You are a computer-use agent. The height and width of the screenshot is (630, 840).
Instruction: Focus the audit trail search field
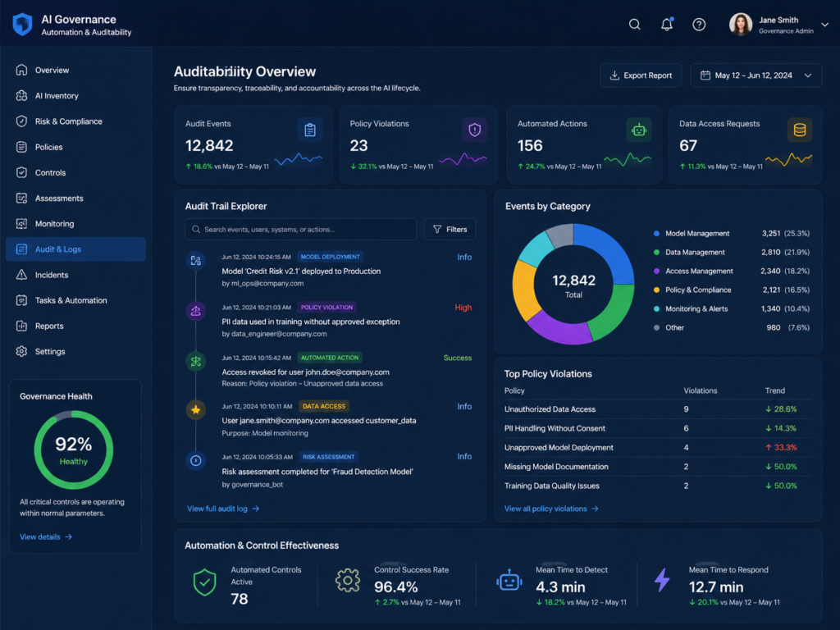[300, 230]
